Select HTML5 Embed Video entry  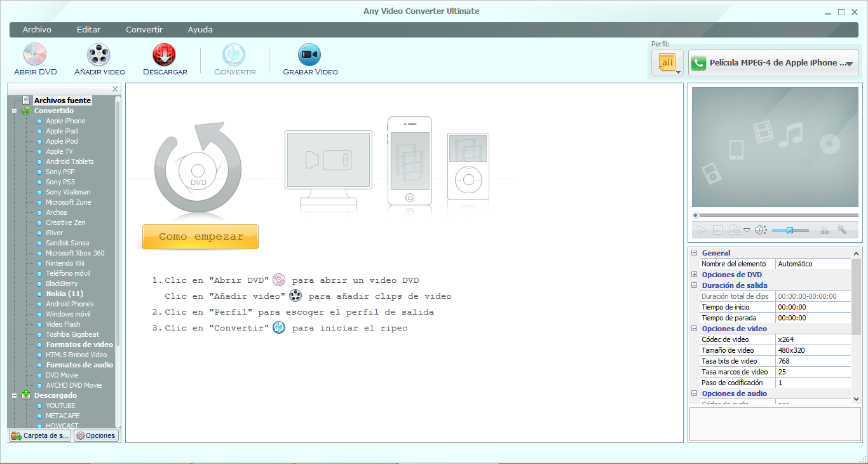pyautogui.click(x=76, y=355)
